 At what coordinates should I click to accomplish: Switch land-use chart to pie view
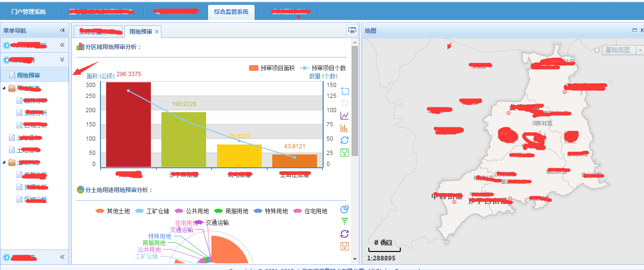(345, 210)
